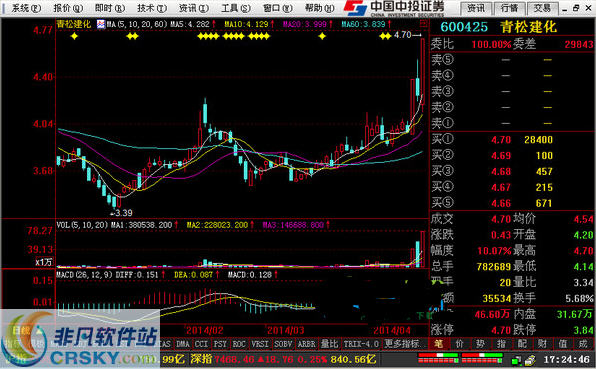This screenshot has width=596, height=369.
Task: Click the 中国中投证券 logo
Action: [x=394, y=8]
